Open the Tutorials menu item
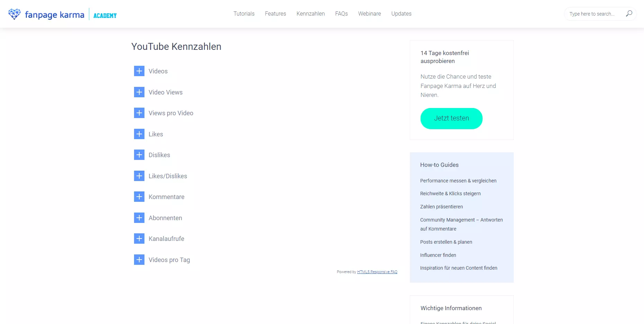The image size is (644, 324). (244, 13)
